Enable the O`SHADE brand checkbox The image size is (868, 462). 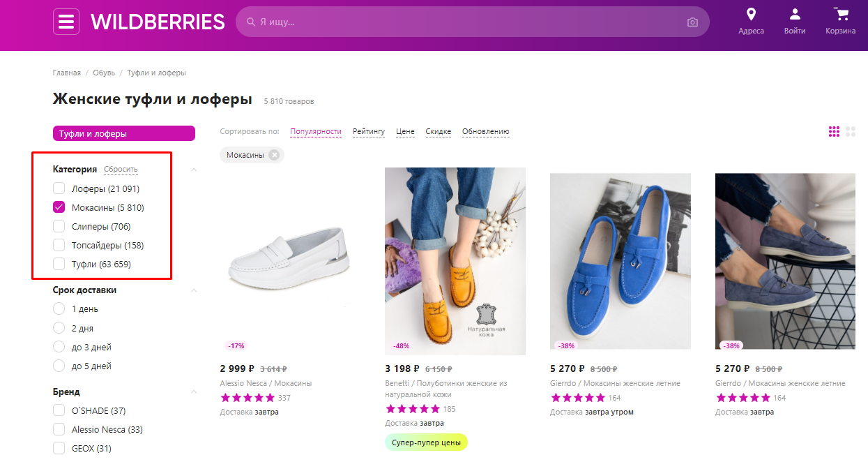coord(59,410)
